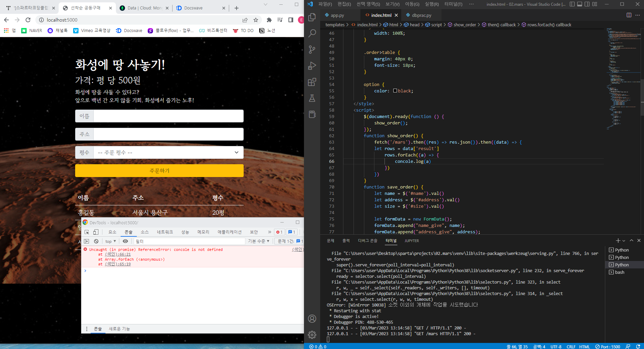Open the Testing flask view
The width and height of the screenshot is (644, 349).
click(312, 98)
